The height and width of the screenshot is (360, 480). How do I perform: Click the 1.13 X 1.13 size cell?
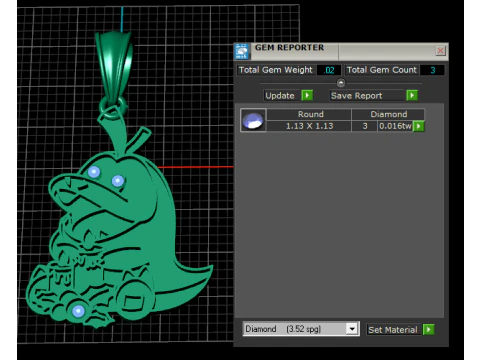pos(309,126)
